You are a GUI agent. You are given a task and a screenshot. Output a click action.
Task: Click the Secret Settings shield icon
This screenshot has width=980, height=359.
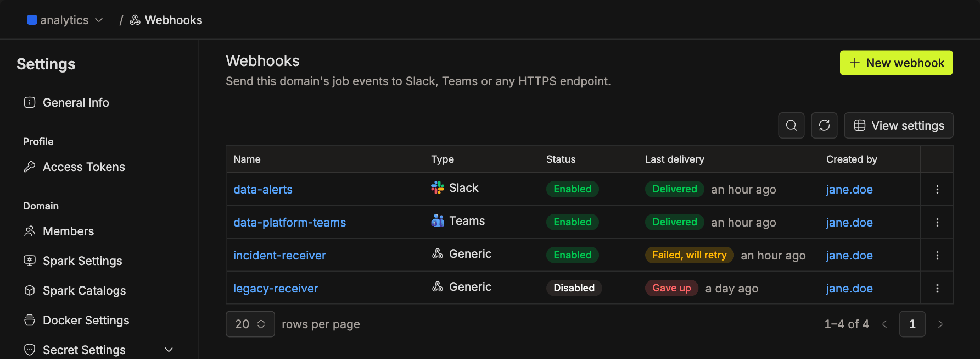(x=30, y=350)
